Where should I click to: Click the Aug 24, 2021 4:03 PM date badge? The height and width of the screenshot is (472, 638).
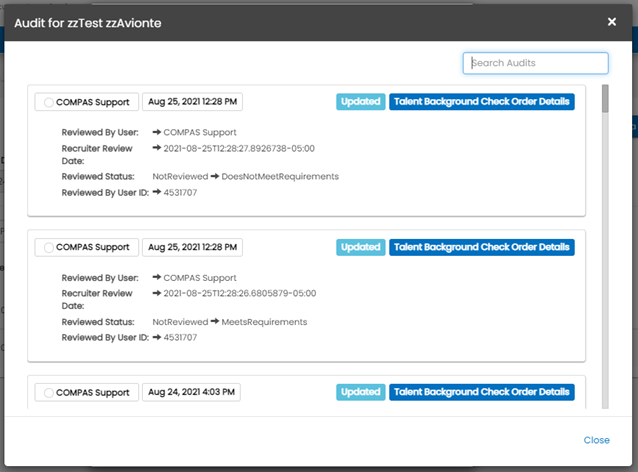tap(192, 392)
